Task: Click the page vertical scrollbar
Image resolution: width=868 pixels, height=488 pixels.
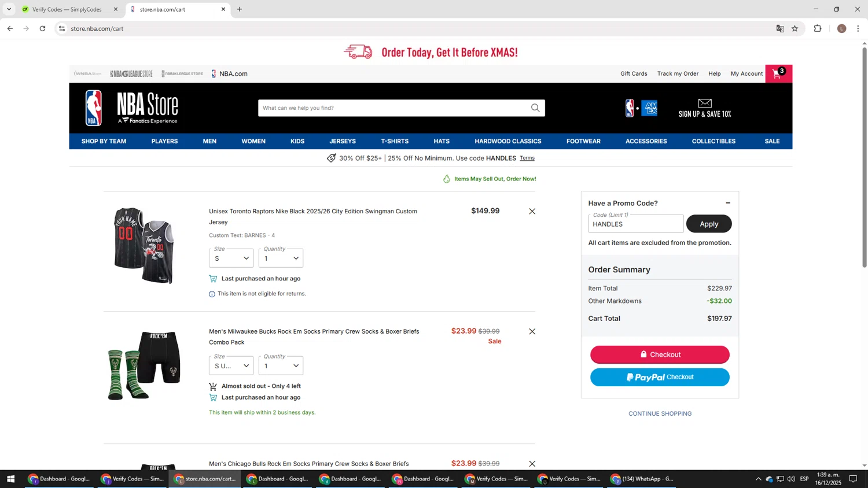Action: click(x=865, y=157)
